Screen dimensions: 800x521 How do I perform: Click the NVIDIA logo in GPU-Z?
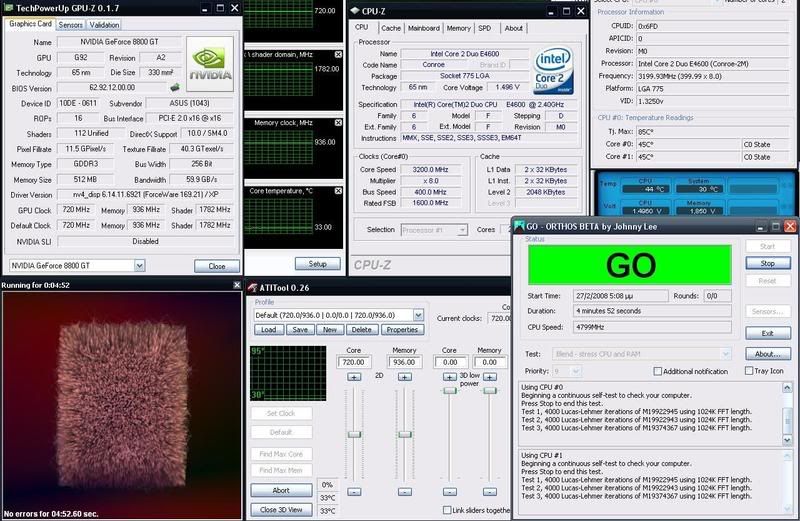(x=210, y=64)
